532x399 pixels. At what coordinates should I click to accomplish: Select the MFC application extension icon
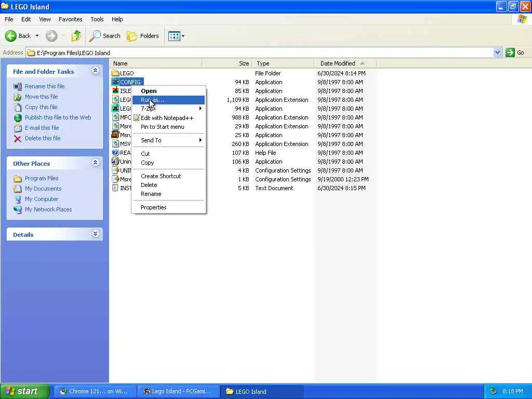[x=115, y=117]
